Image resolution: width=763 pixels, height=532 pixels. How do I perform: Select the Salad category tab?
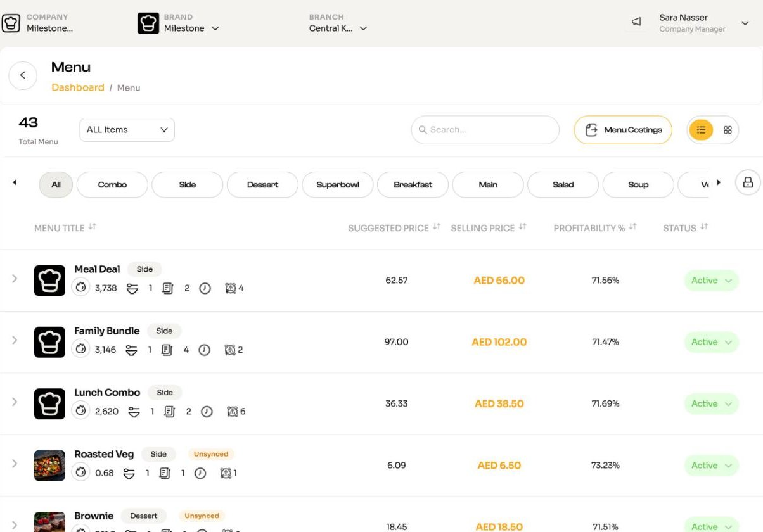pos(563,185)
